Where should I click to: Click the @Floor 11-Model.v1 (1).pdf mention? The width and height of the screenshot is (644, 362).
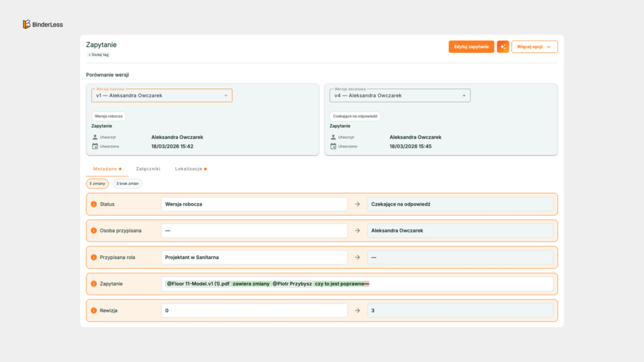click(197, 283)
